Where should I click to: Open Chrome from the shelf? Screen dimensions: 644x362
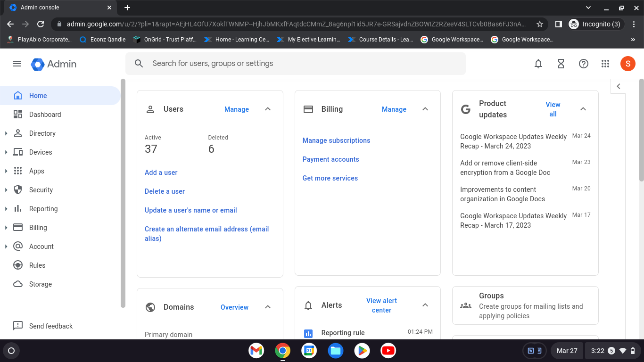coord(283,351)
